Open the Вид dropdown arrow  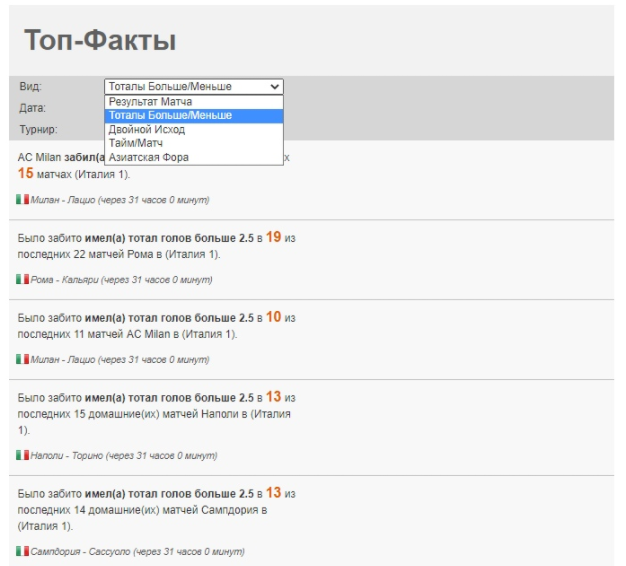click(275, 87)
